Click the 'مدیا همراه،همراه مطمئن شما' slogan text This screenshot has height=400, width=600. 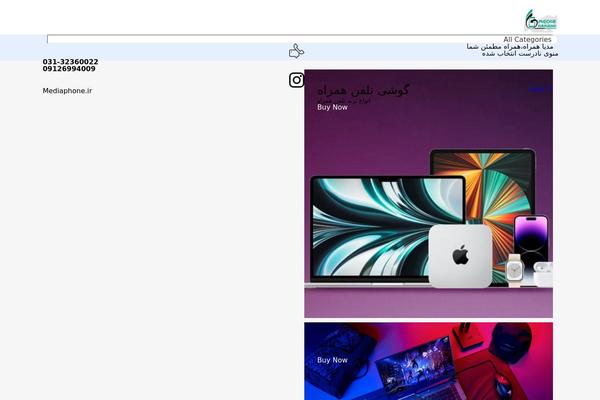pyautogui.click(x=510, y=47)
